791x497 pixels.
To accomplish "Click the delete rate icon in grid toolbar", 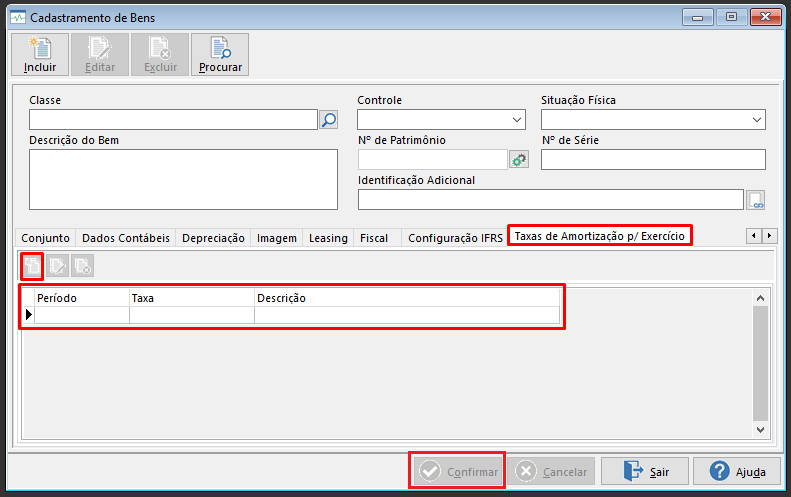I will (x=83, y=266).
